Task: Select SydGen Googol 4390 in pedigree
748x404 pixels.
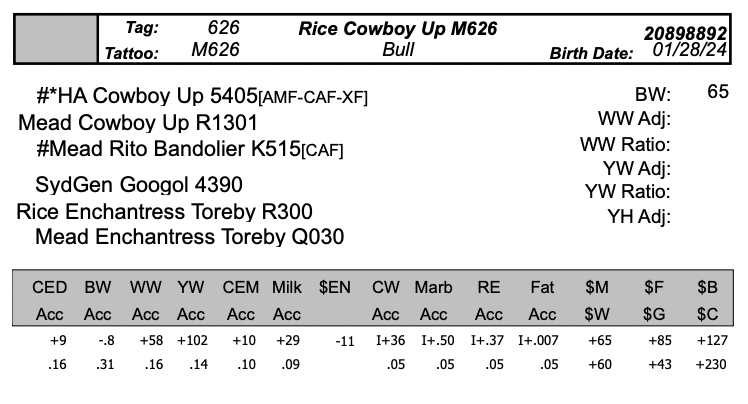Action: click(139, 185)
